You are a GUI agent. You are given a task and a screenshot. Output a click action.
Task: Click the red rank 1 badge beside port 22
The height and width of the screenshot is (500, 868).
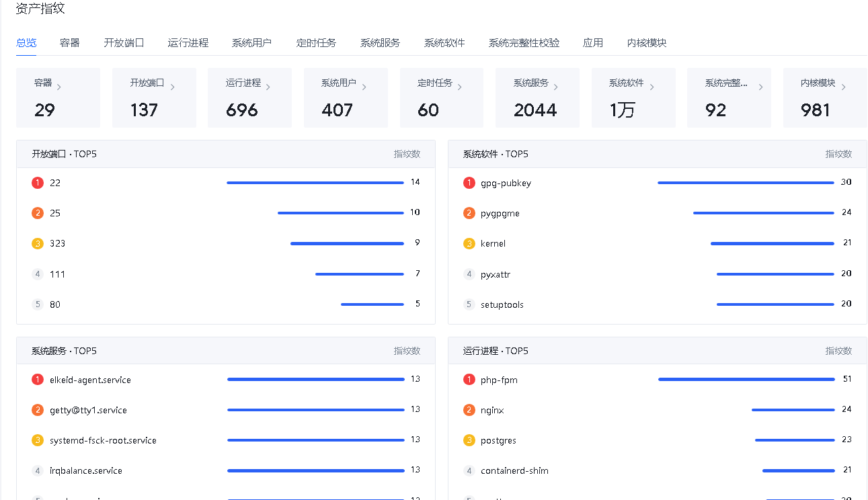point(38,183)
